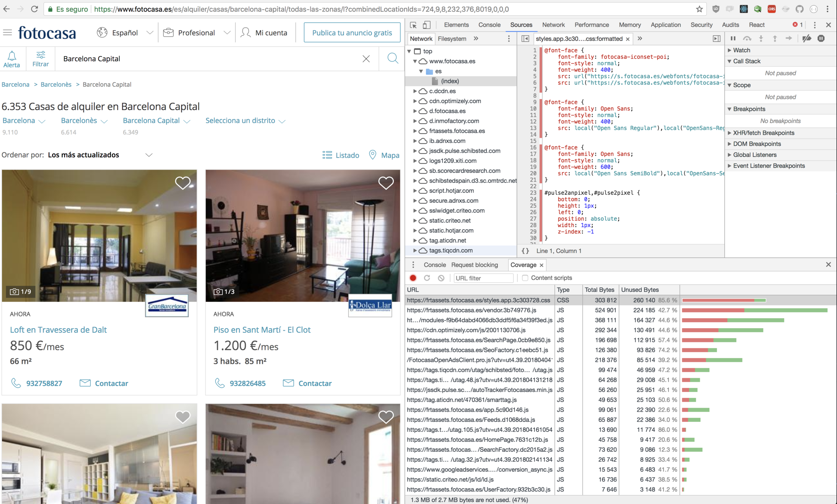Click the URL filter input field
This screenshot has width=837, height=504.
[x=483, y=278]
